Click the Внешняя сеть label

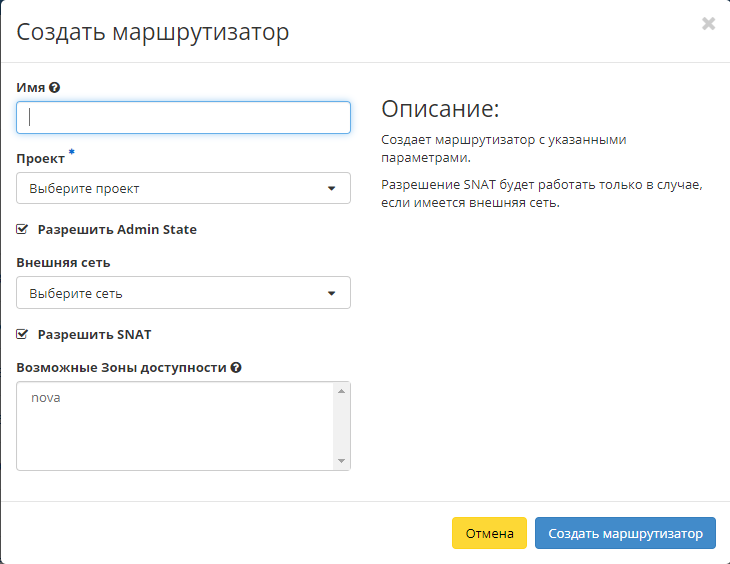(x=63, y=262)
